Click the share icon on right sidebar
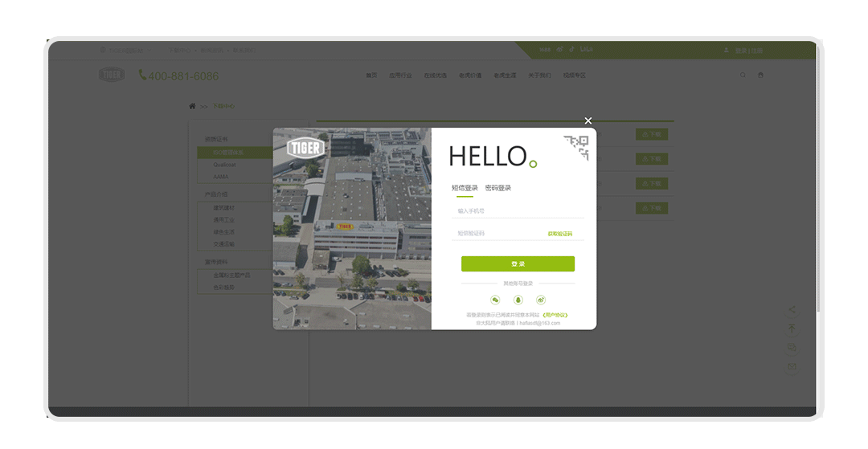The width and height of the screenshot is (868, 449). click(792, 310)
